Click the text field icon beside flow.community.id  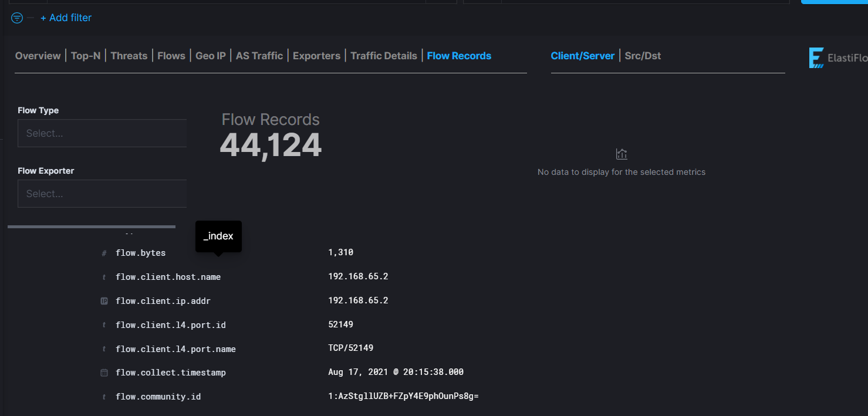click(104, 396)
